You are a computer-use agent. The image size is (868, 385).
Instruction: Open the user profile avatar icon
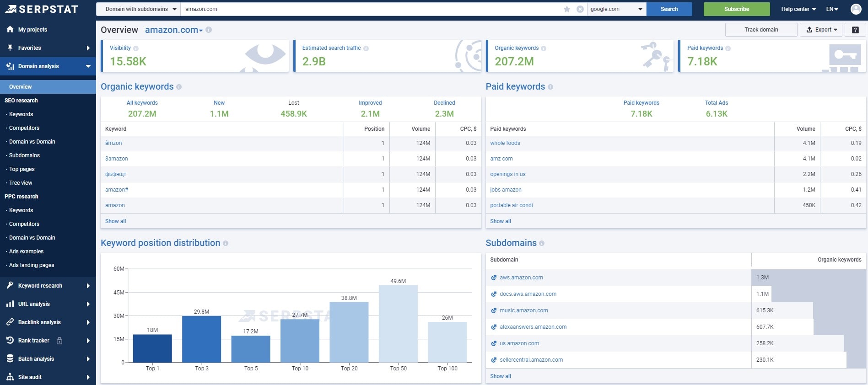[856, 9]
